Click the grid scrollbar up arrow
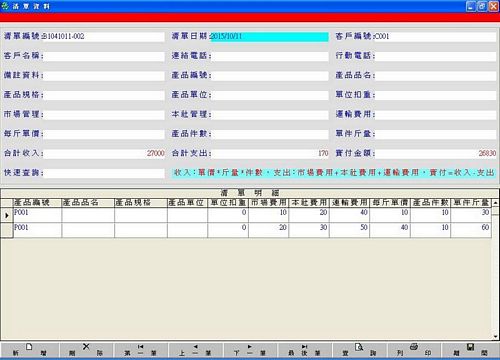The height and width of the screenshot is (360, 500). (495, 202)
